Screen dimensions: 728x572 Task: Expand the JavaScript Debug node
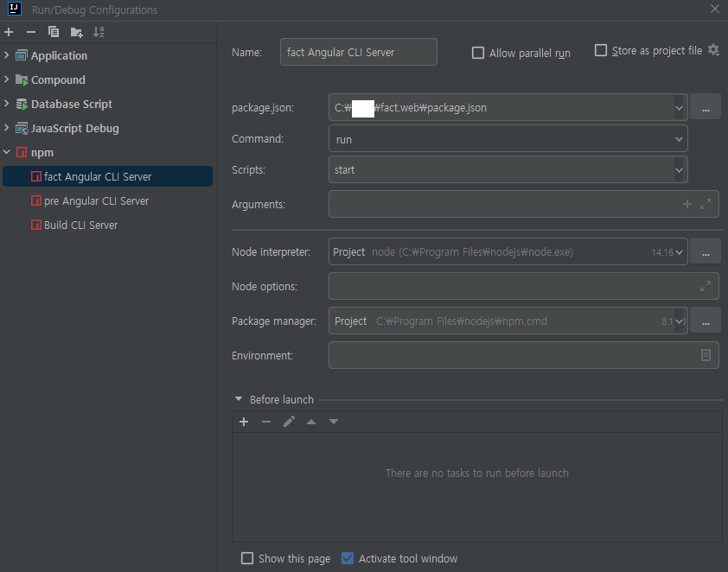point(7,128)
